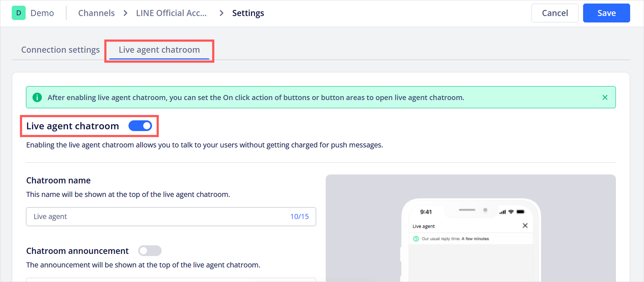The width and height of the screenshot is (644, 282).
Task: Click the chevron after Channels breadcrumb
Action: click(x=125, y=13)
